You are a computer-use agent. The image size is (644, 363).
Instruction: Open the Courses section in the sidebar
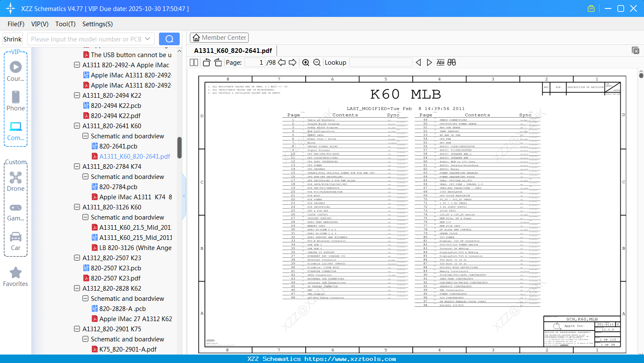(16, 71)
